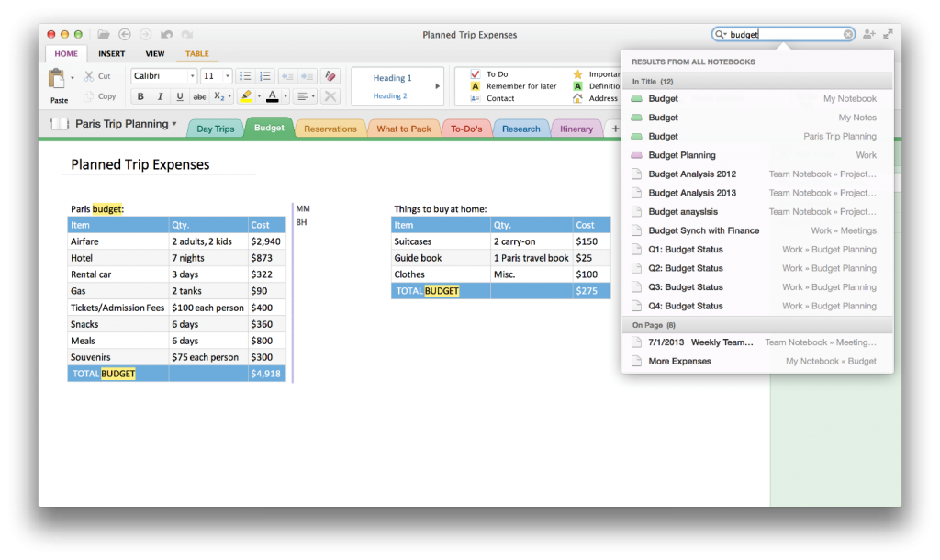Switch to the Table ribbon tab
This screenshot has height=560, width=940.
tap(196, 53)
